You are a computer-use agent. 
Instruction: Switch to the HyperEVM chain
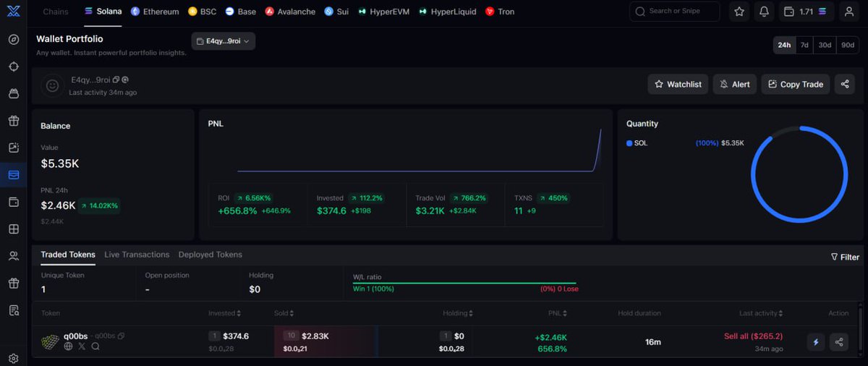[x=383, y=12]
